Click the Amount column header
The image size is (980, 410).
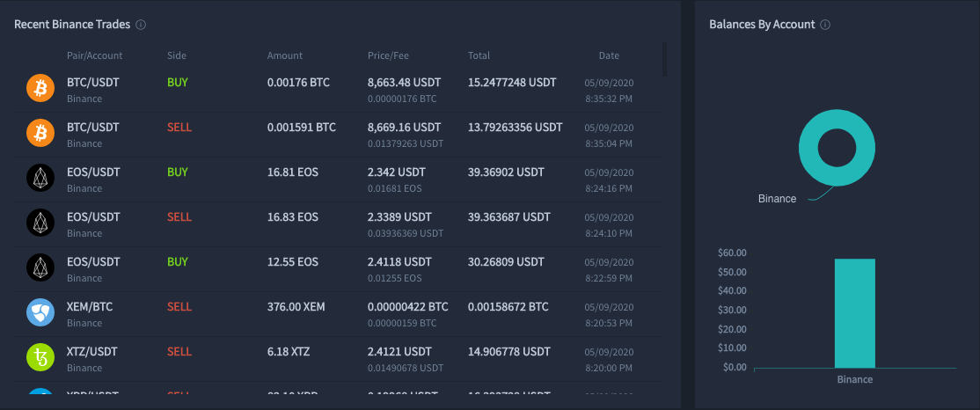285,55
